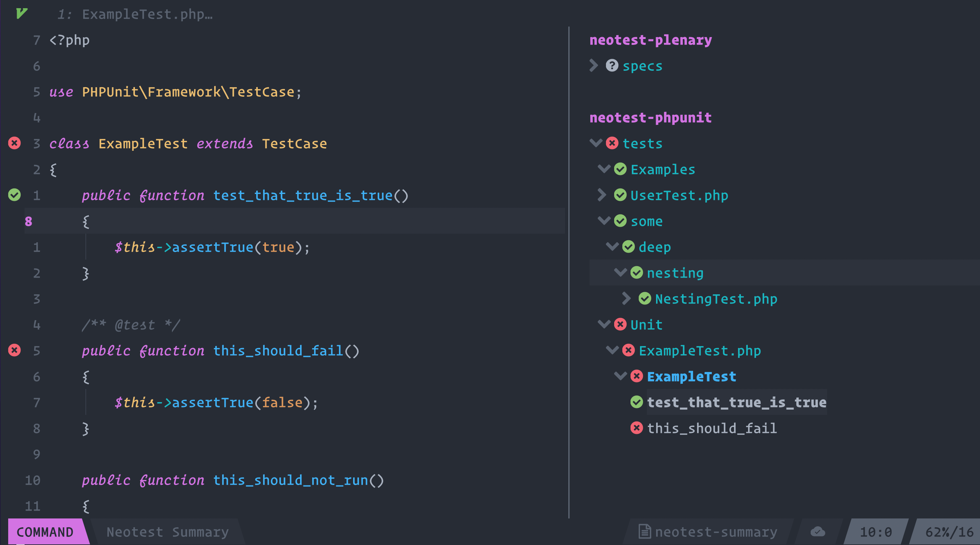This screenshot has width=980, height=545.
Task: Click the PHPUnit\Framework\TestCase import
Action: [188, 92]
